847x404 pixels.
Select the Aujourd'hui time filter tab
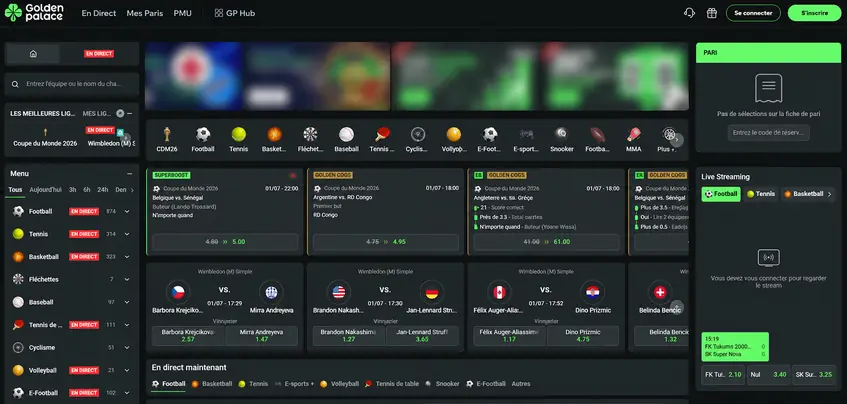(45, 190)
